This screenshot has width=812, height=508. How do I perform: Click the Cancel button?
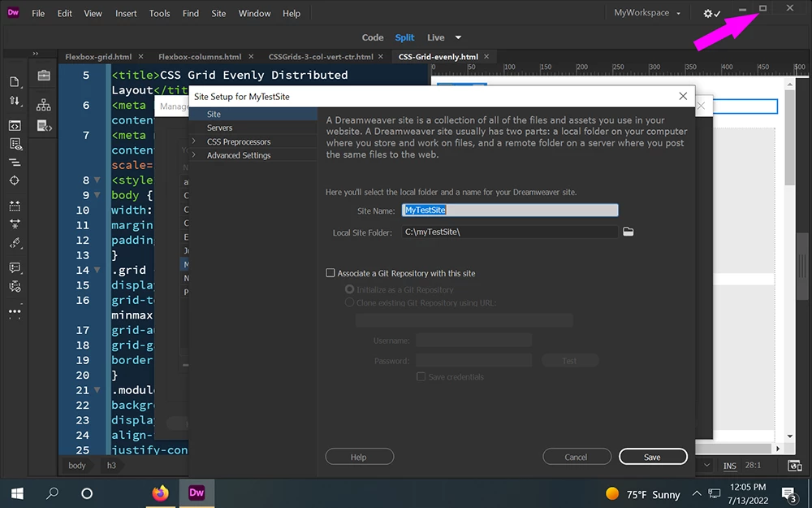pos(577,457)
